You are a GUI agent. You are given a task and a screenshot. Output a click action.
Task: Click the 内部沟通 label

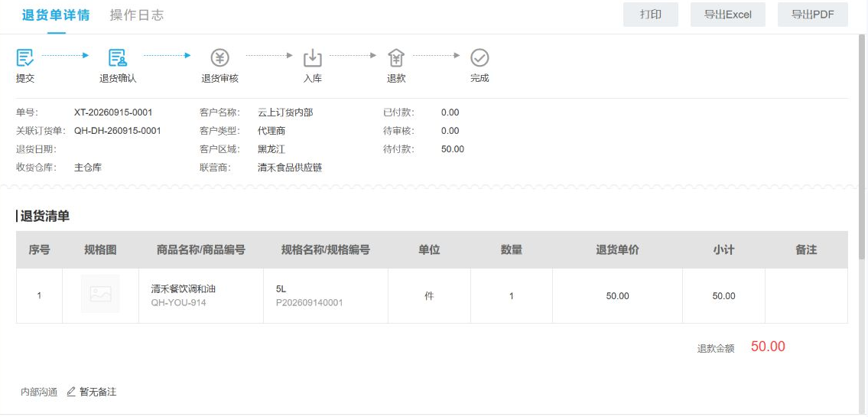pyautogui.click(x=39, y=392)
